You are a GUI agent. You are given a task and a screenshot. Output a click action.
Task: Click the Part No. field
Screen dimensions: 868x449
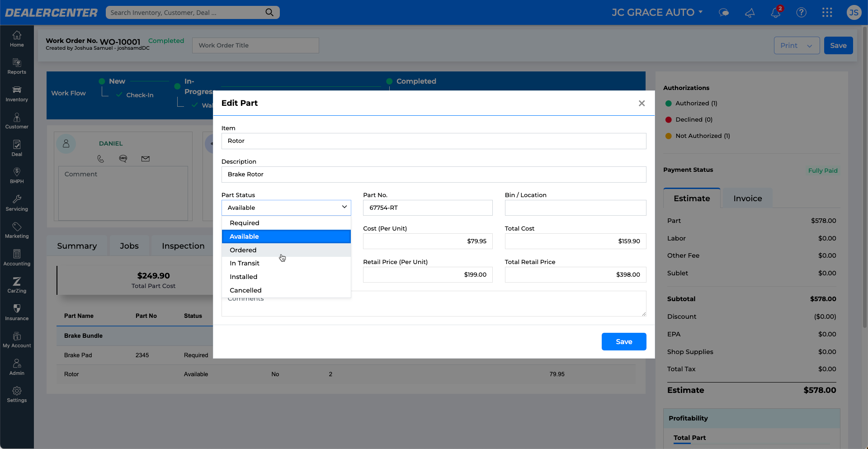[x=428, y=208]
